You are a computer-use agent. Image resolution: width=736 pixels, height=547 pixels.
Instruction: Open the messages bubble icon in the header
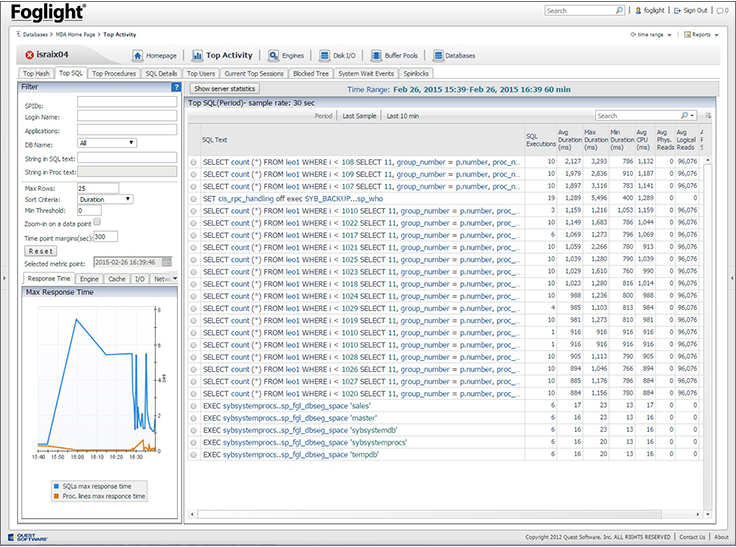[721, 10]
